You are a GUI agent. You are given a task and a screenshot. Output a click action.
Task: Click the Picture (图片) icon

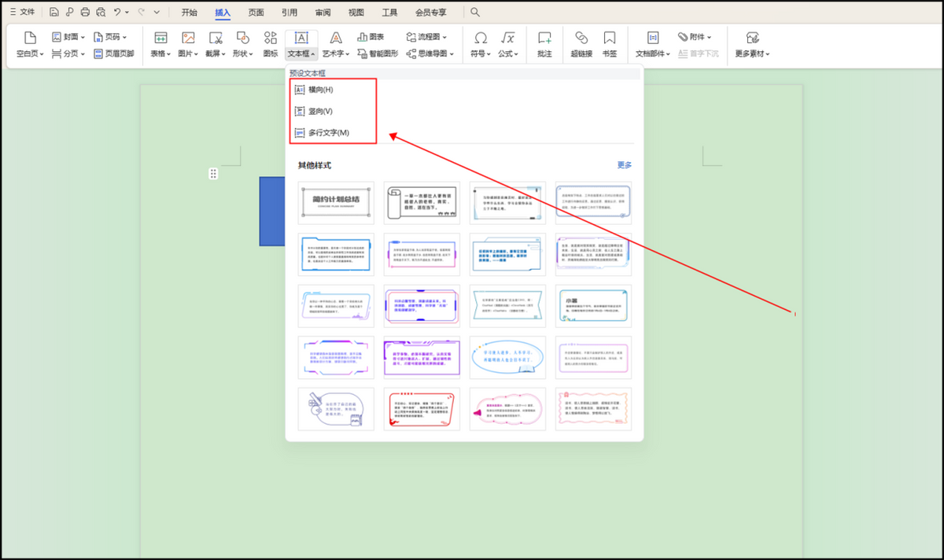tap(188, 38)
